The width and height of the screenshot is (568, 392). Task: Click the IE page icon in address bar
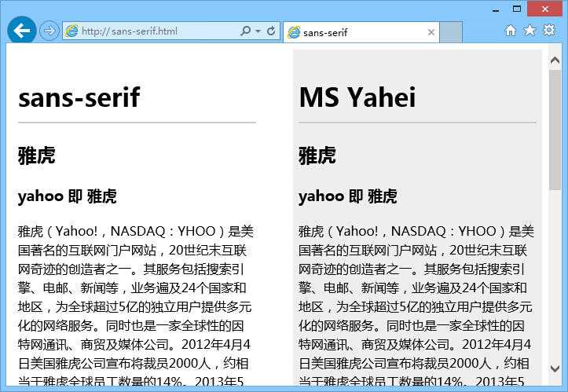[x=71, y=31]
